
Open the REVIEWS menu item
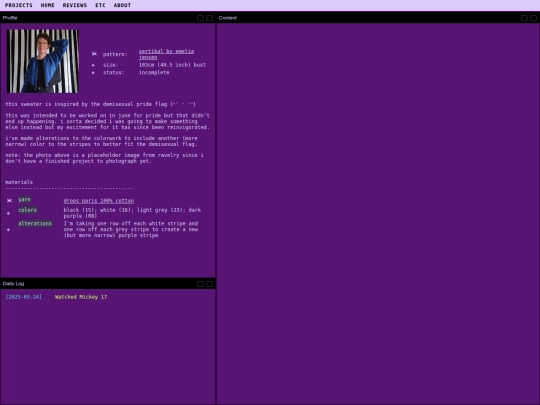[x=75, y=5]
